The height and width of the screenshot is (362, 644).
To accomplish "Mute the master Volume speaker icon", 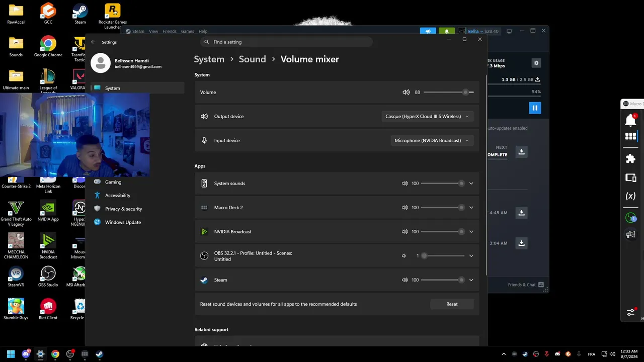I will [406, 92].
